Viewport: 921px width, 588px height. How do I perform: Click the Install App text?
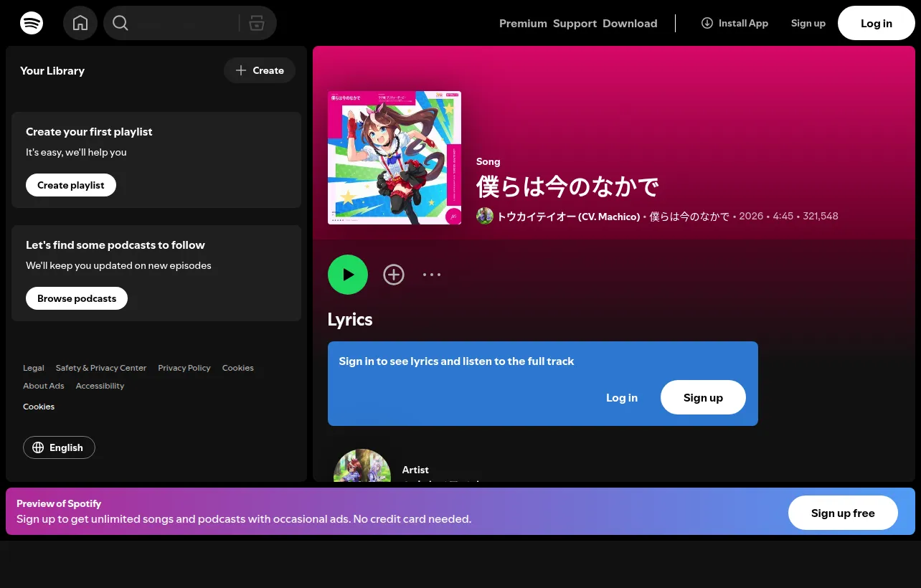pos(743,23)
